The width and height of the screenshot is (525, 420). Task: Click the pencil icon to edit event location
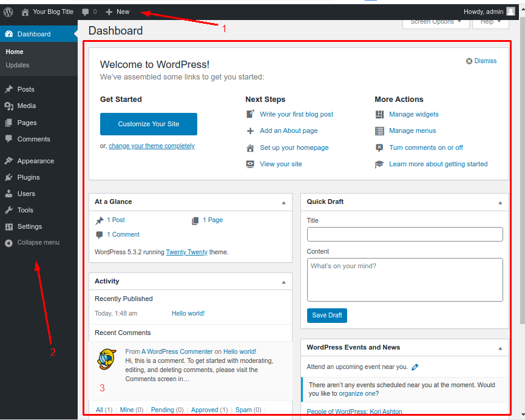click(x=415, y=367)
